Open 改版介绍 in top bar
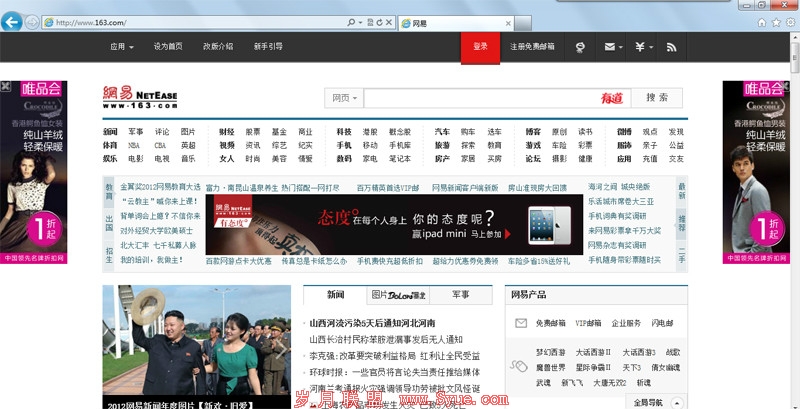The width and height of the screenshot is (800, 409). click(218, 46)
